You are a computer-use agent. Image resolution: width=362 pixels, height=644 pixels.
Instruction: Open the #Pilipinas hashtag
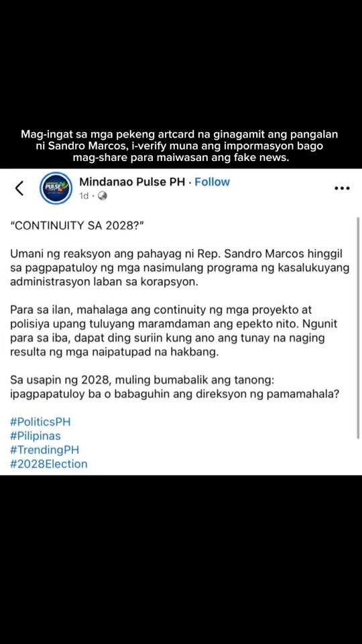click(36, 436)
